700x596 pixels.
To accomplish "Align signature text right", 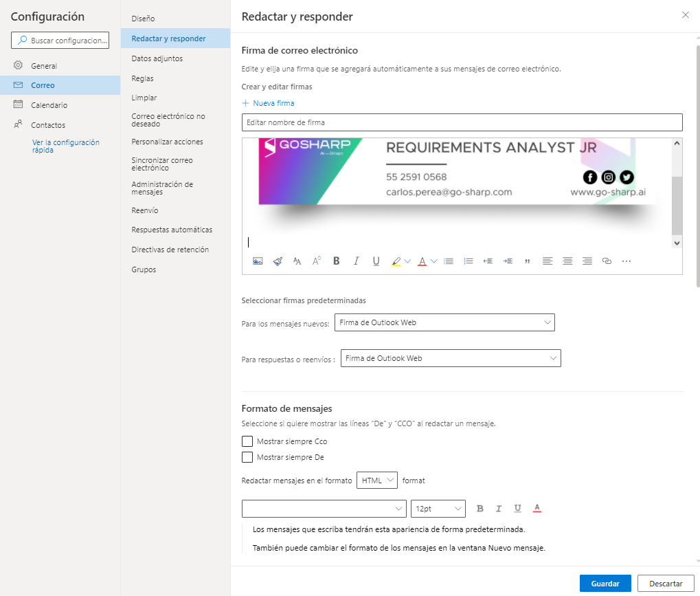I will tap(587, 261).
